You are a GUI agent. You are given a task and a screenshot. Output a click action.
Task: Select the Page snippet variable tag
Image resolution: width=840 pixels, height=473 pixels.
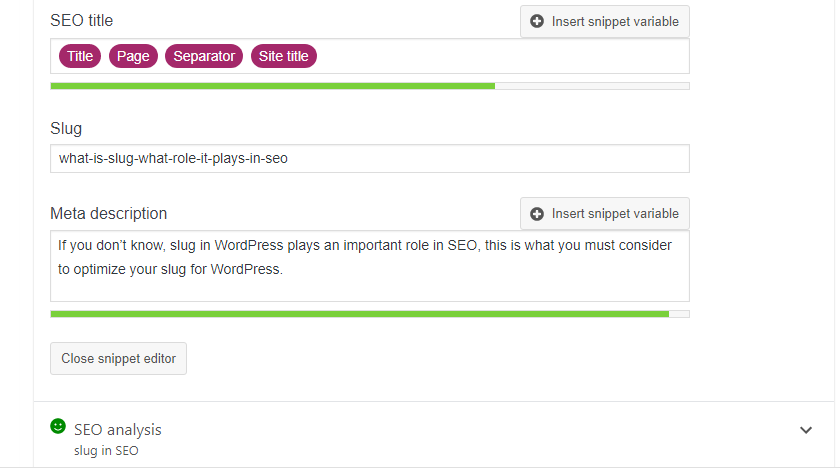pyautogui.click(x=133, y=56)
